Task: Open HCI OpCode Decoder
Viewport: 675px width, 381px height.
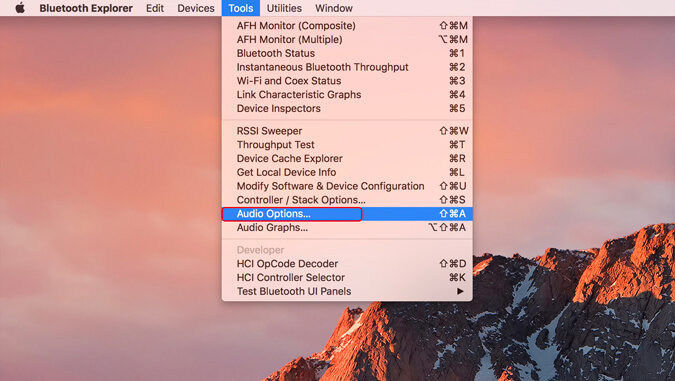Action: click(x=347, y=263)
